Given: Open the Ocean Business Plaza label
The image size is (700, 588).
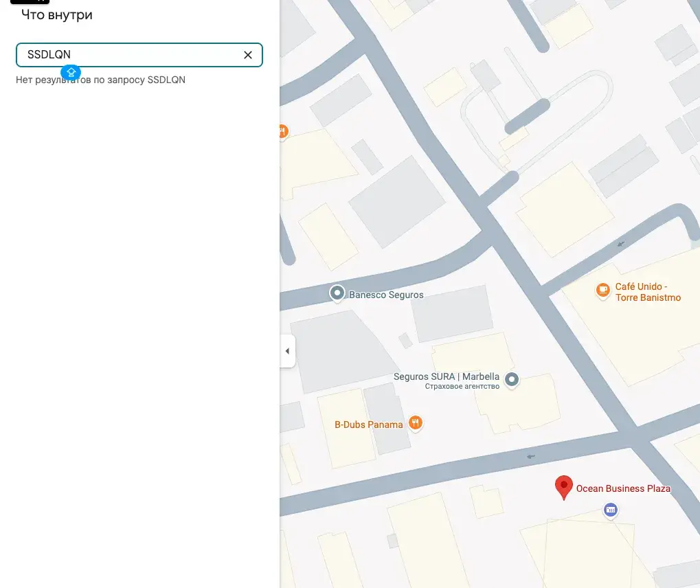Looking at the screenshot, I should click(623, 488).
